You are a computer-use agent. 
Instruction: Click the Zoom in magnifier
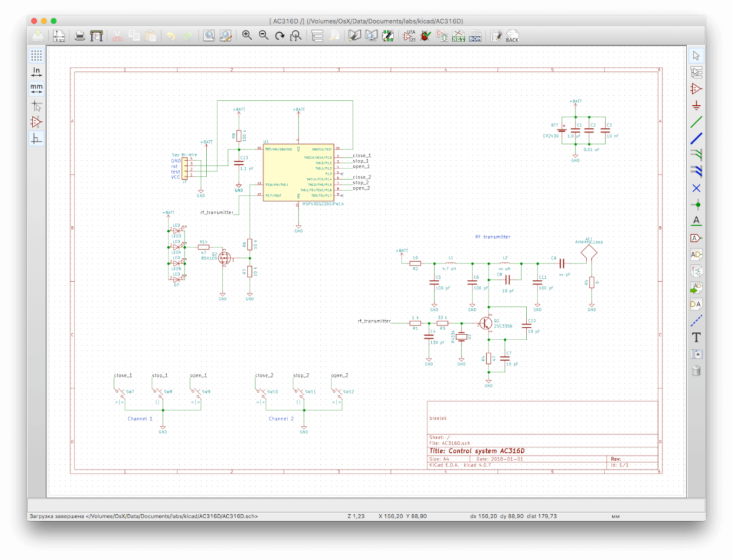tap(247, 36)
